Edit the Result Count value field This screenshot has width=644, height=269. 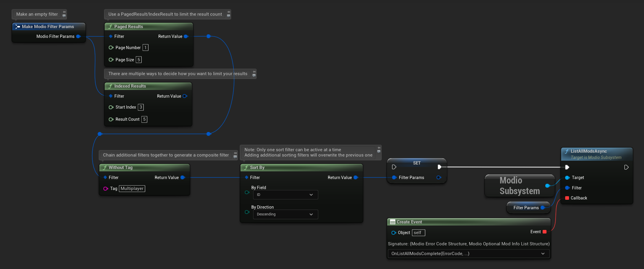click(x=144, y=119)
